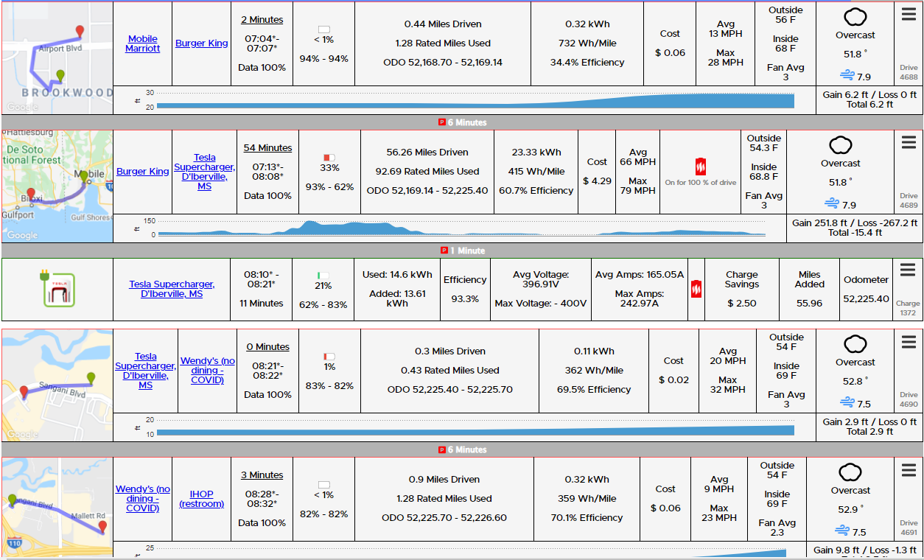Click the 54 Minutes duration link
This screenshot has height=560, width=924.
(268, 148)
